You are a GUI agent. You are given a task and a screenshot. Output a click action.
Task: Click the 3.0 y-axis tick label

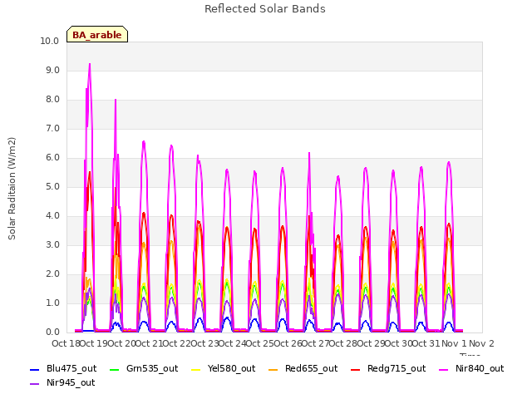pyautogui.click(x=52, y=245)
